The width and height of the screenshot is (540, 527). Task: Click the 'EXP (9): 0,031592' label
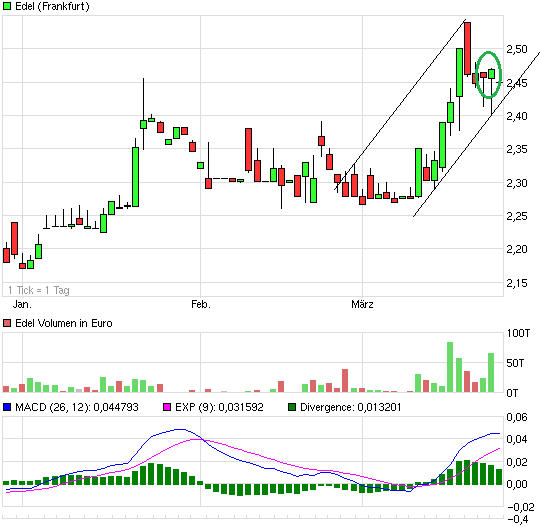tap(219, 407)
